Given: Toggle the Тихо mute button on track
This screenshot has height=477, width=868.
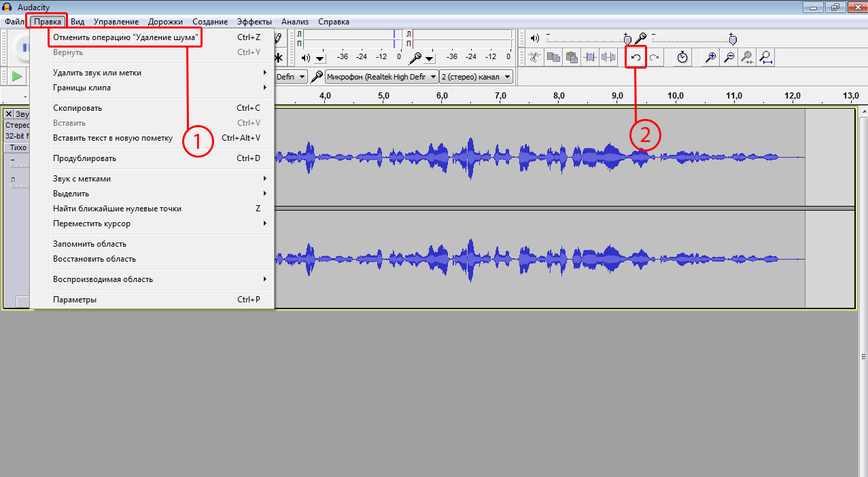Looking at the screenshot, I should point(18,147).
